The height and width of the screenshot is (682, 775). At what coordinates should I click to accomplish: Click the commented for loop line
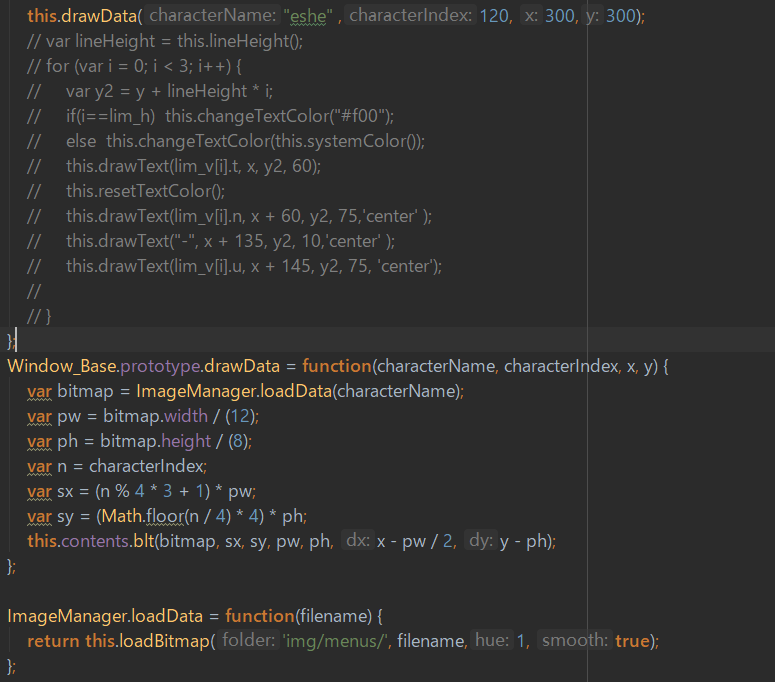pos(134,66)
